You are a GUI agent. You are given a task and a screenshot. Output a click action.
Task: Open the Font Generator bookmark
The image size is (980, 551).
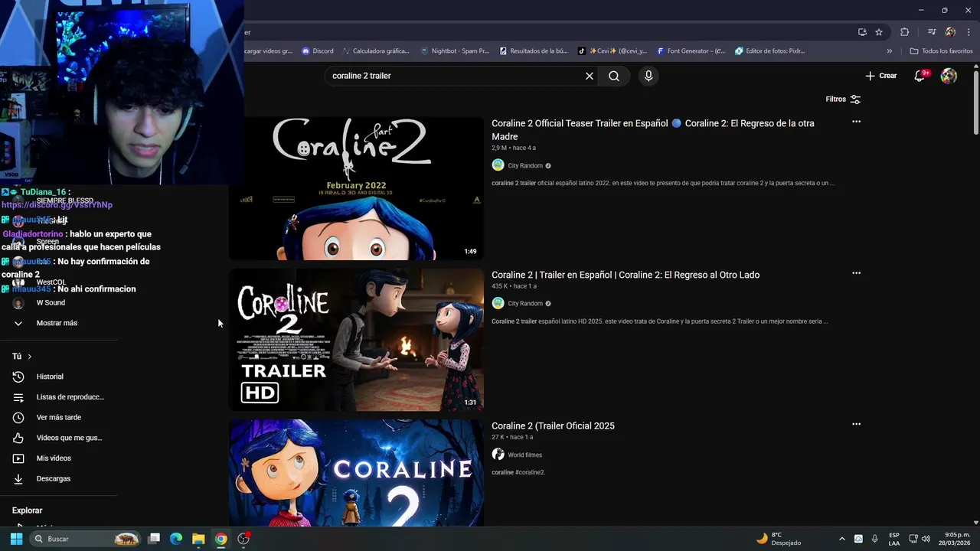pyautogui.click(x=691, y=51)
